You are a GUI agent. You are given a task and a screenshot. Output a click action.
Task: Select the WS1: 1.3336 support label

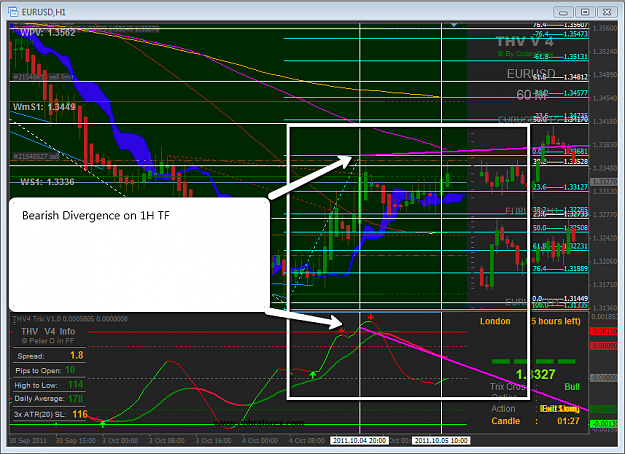47,182
